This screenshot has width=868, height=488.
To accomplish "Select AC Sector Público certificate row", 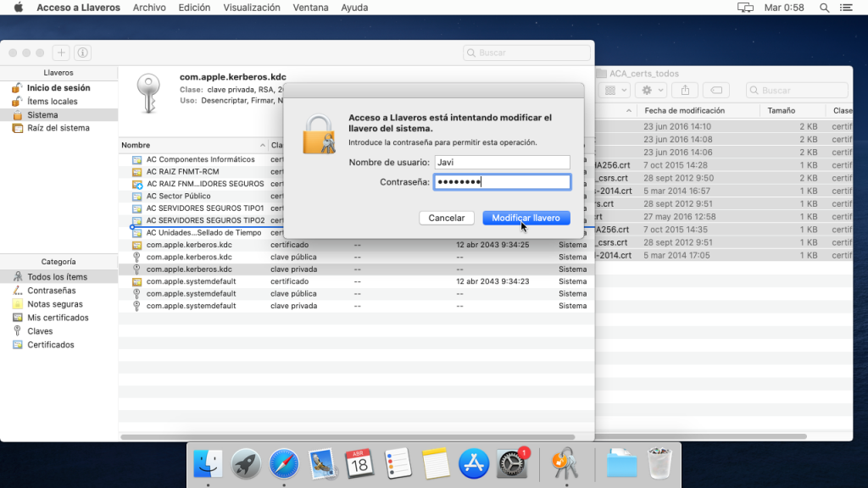I will (x=200, y=196).
